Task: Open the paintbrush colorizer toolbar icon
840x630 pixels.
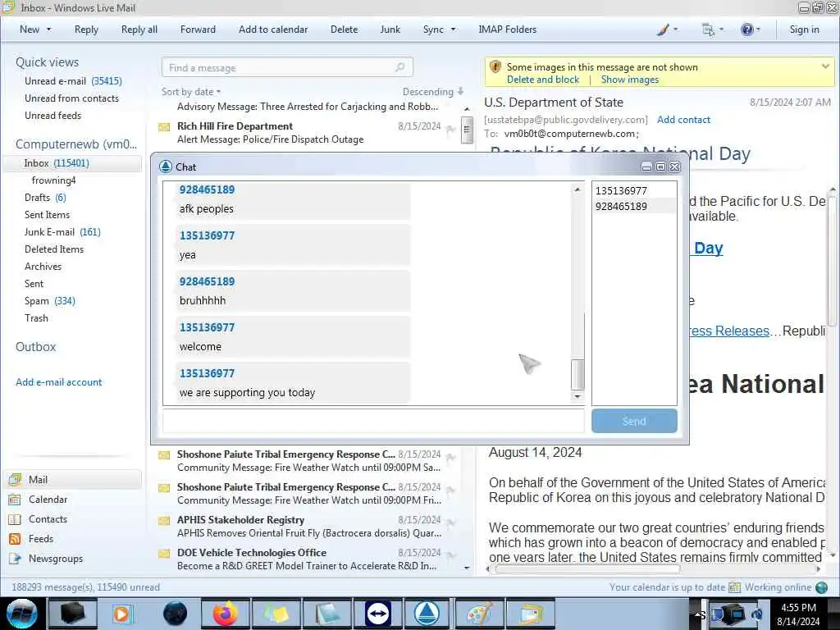Action: (663, 30)
